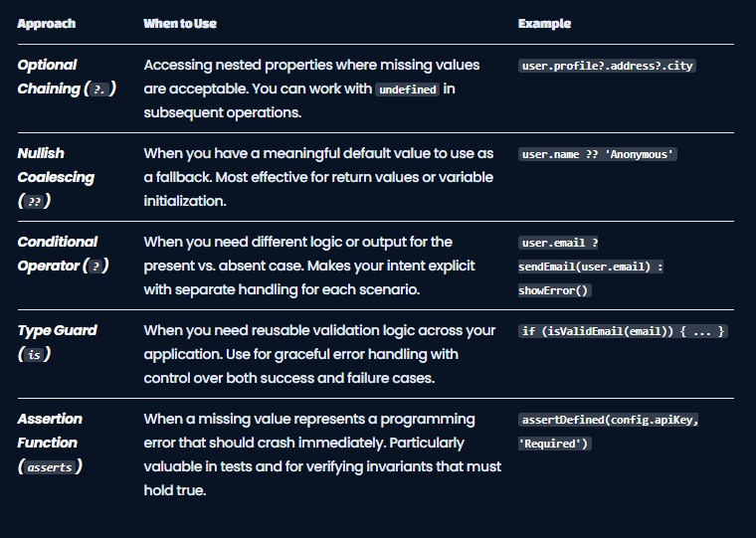This screenshot has height=538, width=756.
Task: Click the '??' inline code badge
Action: coord(34,201)
